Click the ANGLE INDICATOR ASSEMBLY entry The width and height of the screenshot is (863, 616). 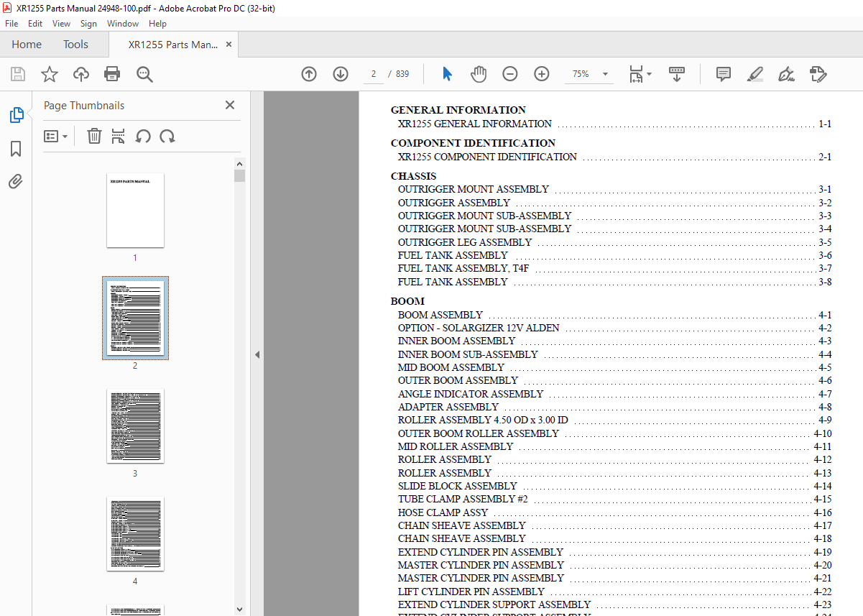614,394
